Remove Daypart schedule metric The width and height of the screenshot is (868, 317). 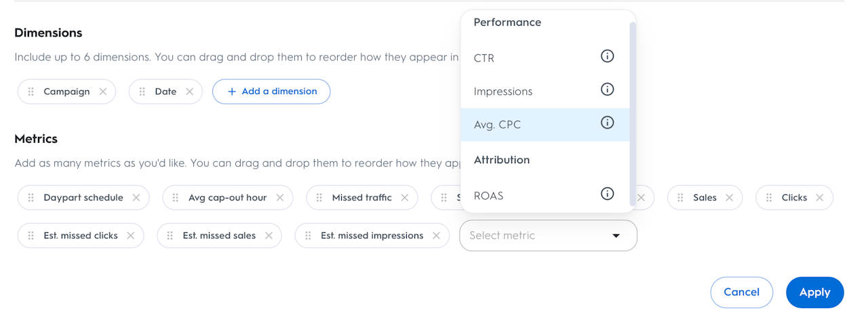136,198
